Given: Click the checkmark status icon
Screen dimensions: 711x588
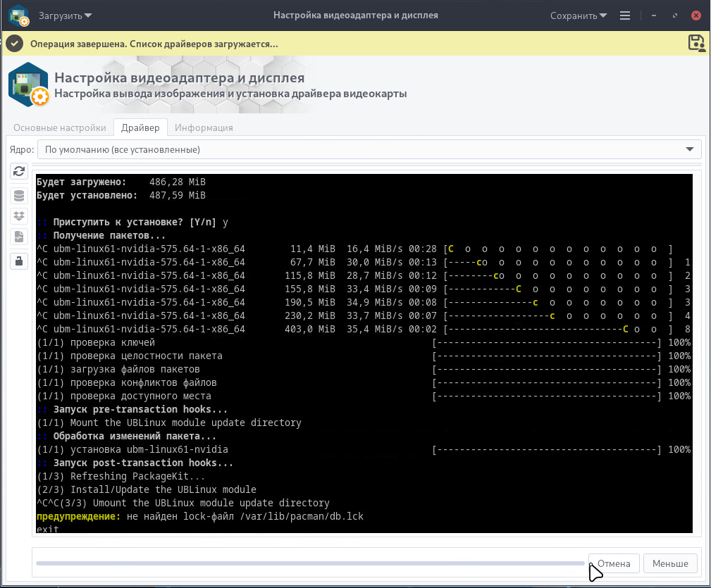Looking at the screenshot, I should pyautogui.click(x=14, y=44).
